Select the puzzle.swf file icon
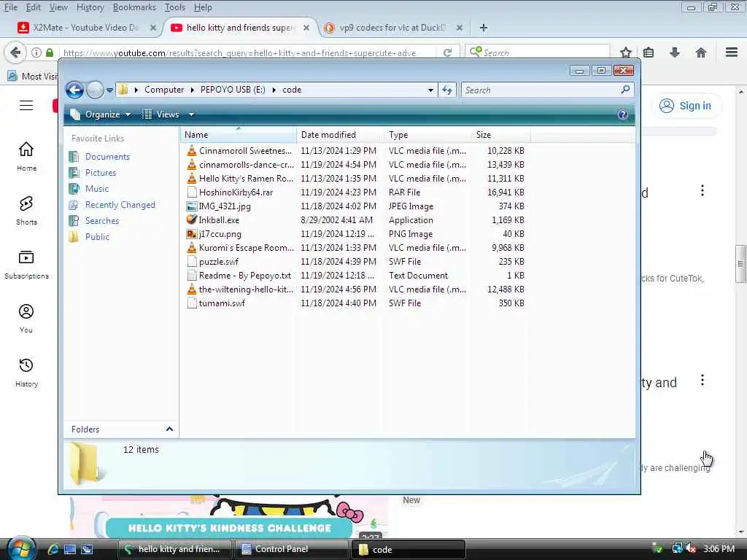Viewport: 747px width, 560px height. (192, 262)
